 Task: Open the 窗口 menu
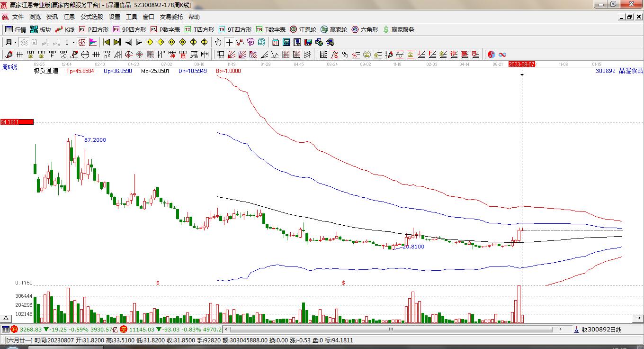149,17
